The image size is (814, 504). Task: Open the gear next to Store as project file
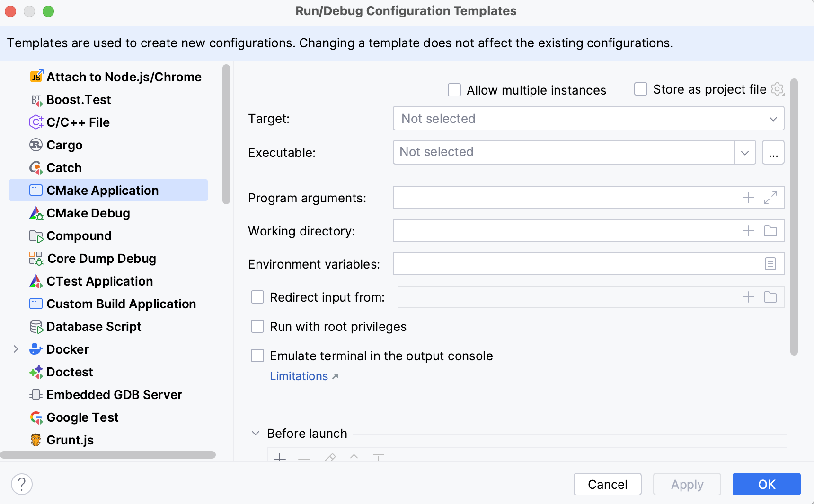[778, 89]
